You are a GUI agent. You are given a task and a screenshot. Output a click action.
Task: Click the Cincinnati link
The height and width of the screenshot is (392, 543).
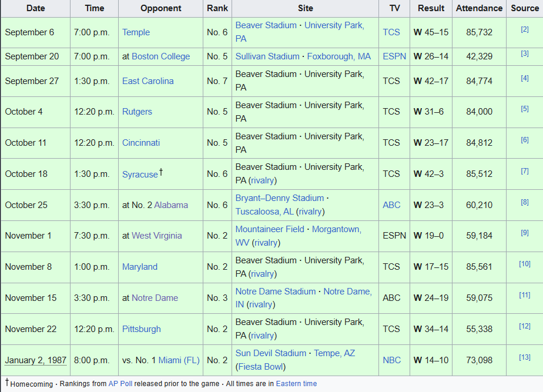(x=141, y=143)
